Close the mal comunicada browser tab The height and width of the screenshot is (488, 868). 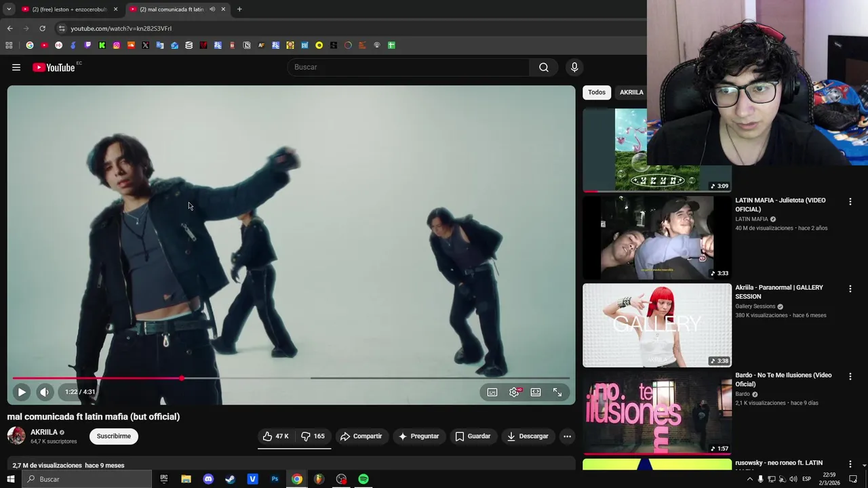(223, 9)
